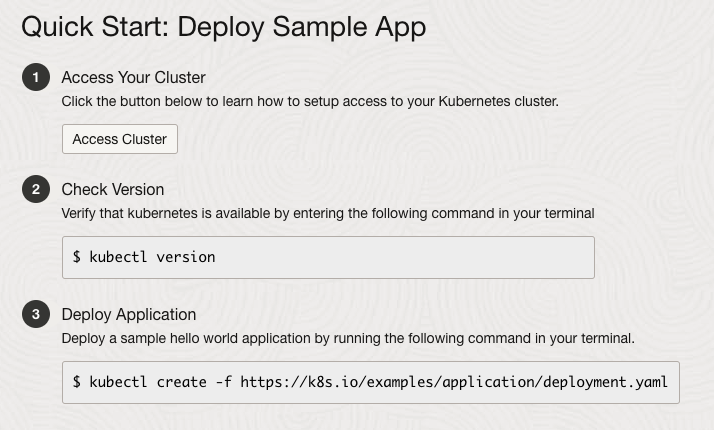Click the 'Deploy a sample hello world' description
This screenshot has width=714, height=430.
click(x=348, y=338)
